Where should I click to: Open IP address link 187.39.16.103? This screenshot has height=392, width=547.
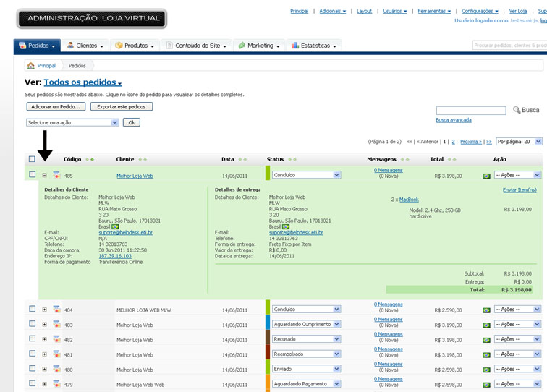pos(115,256)
